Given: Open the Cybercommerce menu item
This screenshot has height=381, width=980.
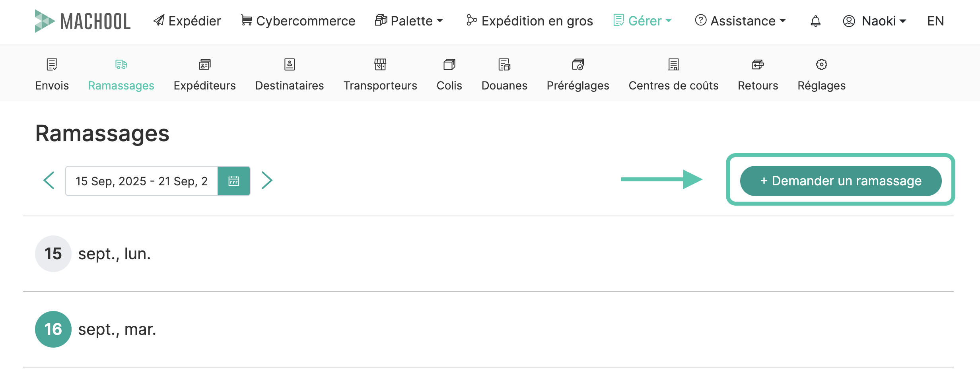Looking at the screenshot, I should tap(298, 21).
